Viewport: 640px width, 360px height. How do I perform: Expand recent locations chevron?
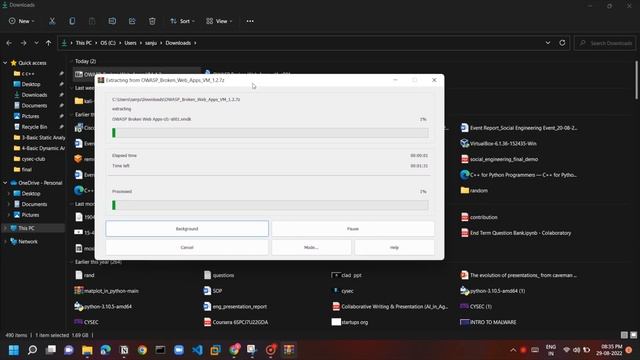pos(36,43)
